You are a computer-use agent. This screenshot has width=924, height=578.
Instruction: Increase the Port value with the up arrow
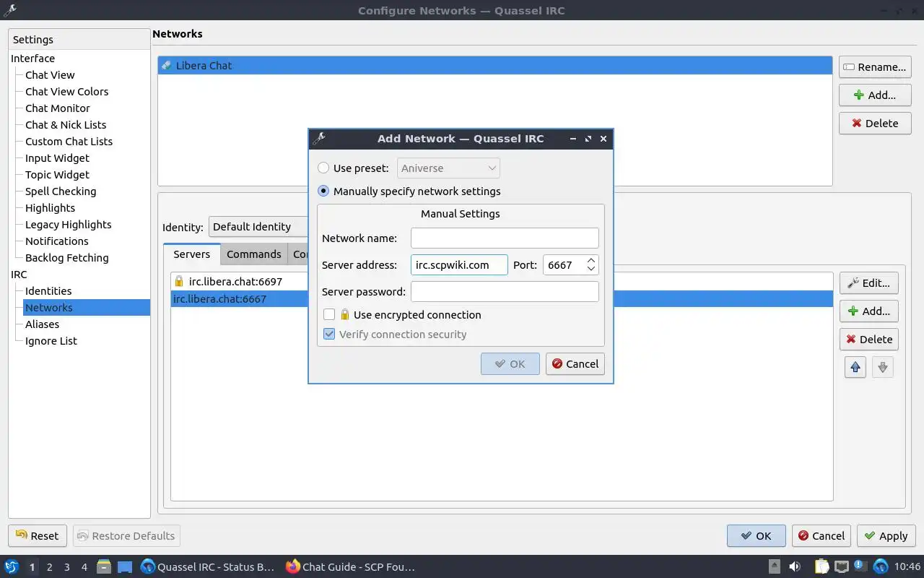click(x=591, y=260)
